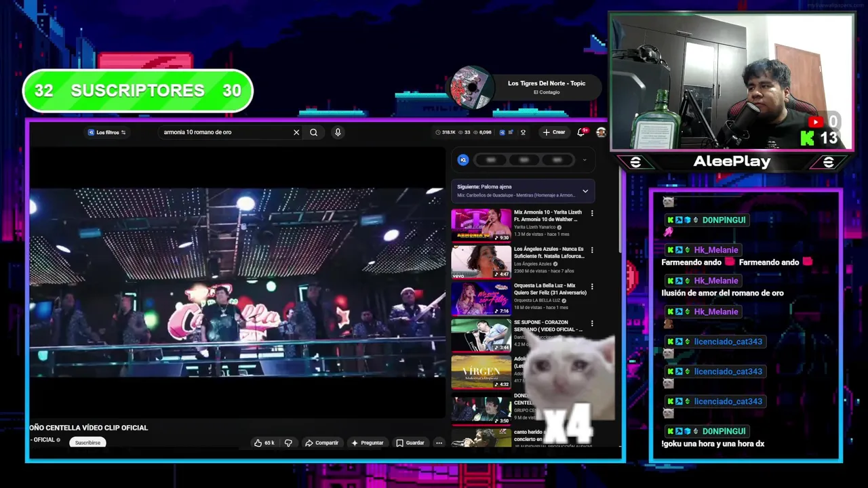Screen dimensions: 868x488
Task: Expand the IQ panel chevron
Action: 585,160
